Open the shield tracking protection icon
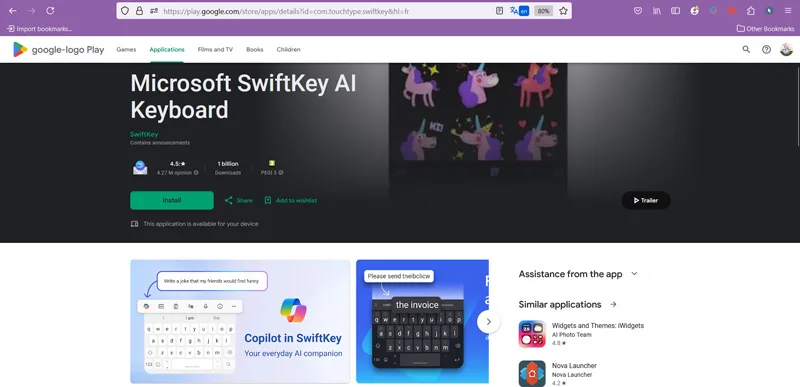 tap(125, 11)
